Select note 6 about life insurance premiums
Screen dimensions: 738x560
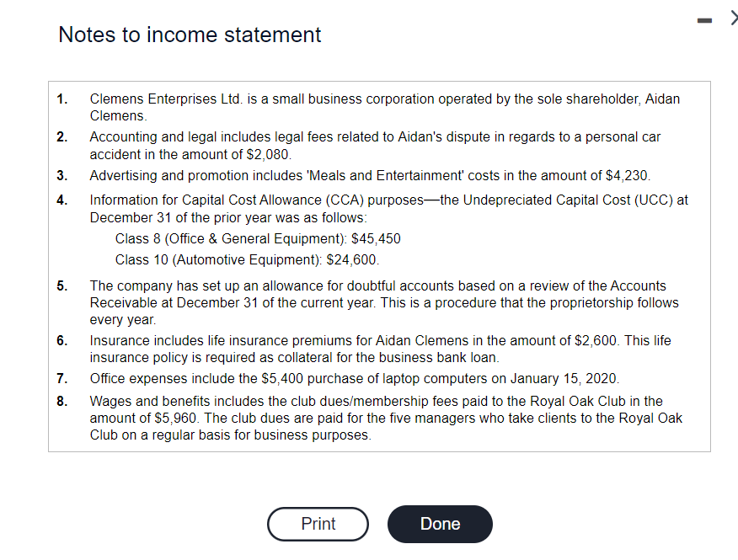(377, 349)
